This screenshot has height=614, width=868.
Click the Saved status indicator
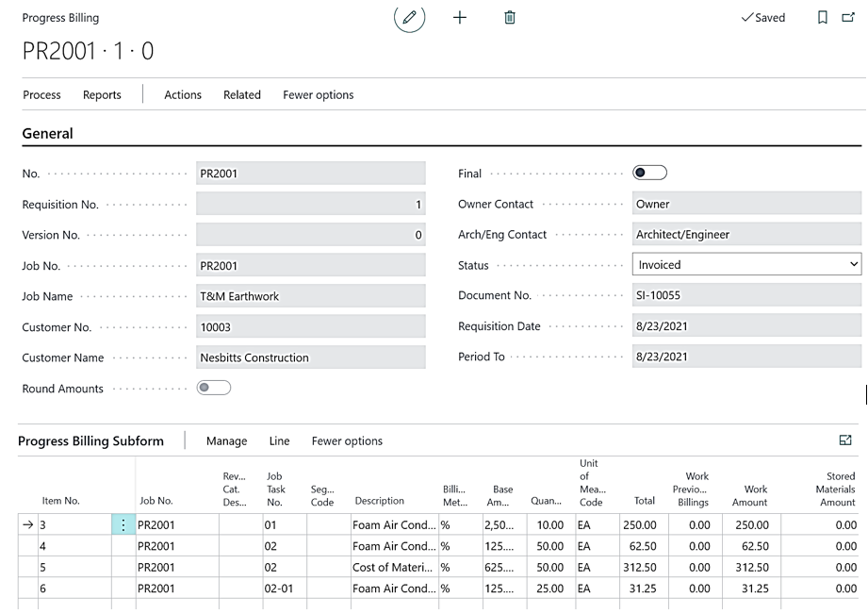[x=762, y=18]
